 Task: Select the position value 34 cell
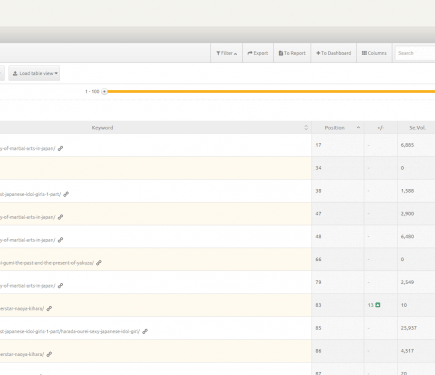point(338,168)
